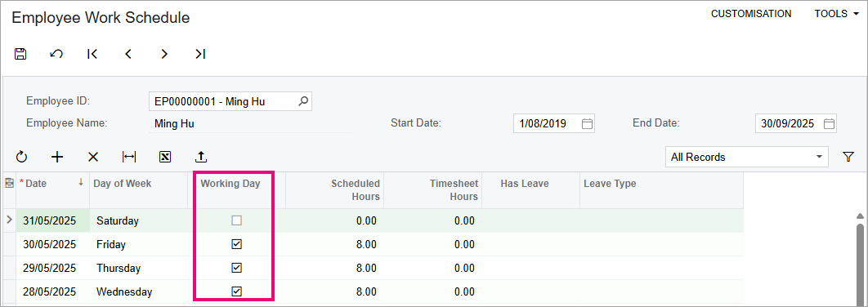Viewport: 868px width, 307px height.
Task: Uncheck Working Day for Wednesday 28/05/2025
Action: [237, 291]
